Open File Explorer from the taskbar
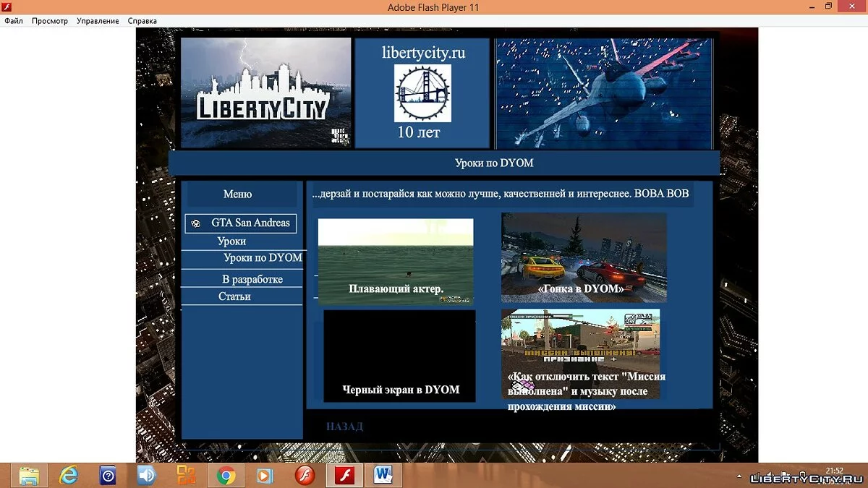 (x=30, y=475)
